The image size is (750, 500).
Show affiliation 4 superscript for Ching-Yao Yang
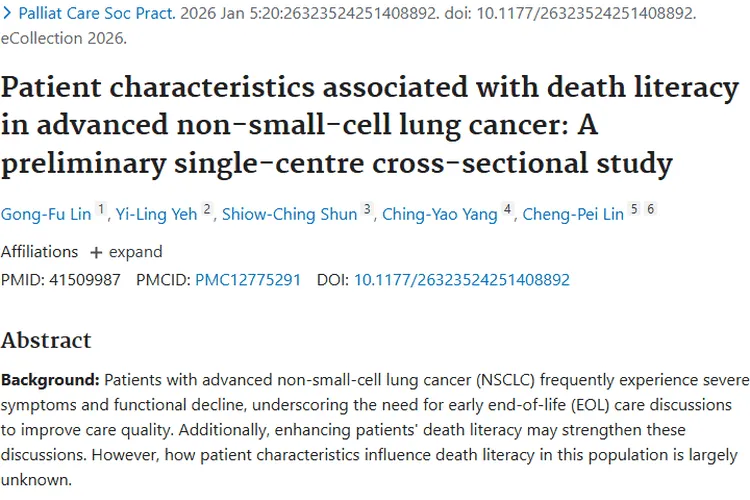pos(508,210)
